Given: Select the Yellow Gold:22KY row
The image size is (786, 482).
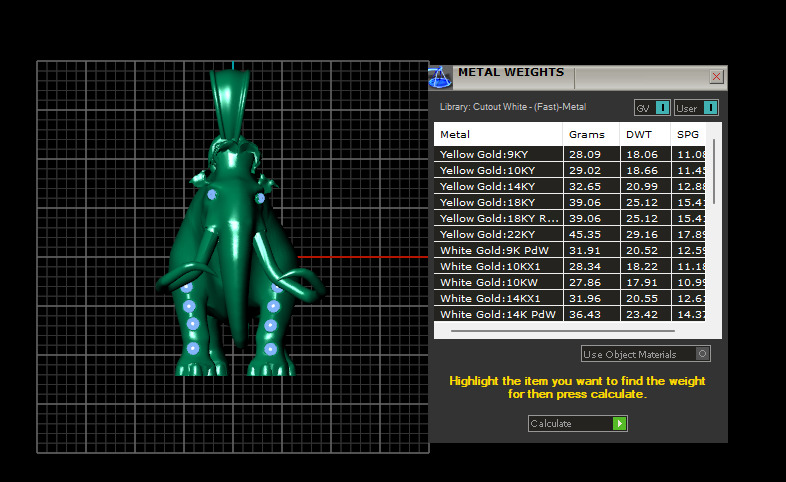Looking at the screenshot, I should tap(569, 234).
